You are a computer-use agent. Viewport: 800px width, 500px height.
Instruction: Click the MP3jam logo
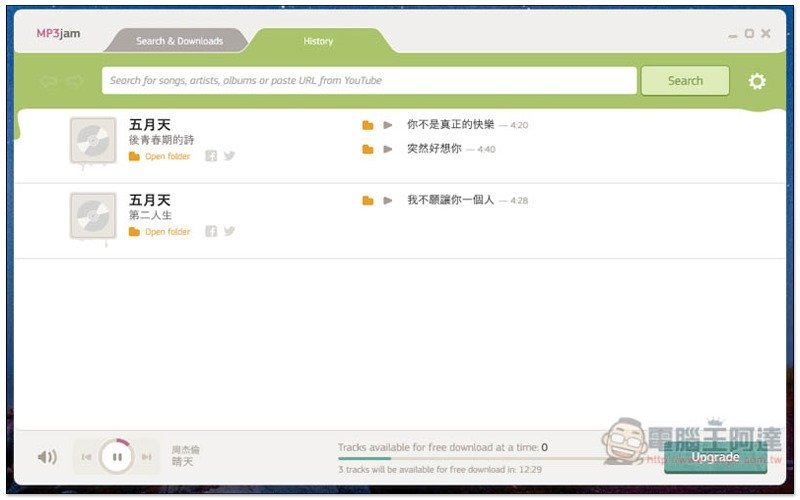click(x=58, y=34)
